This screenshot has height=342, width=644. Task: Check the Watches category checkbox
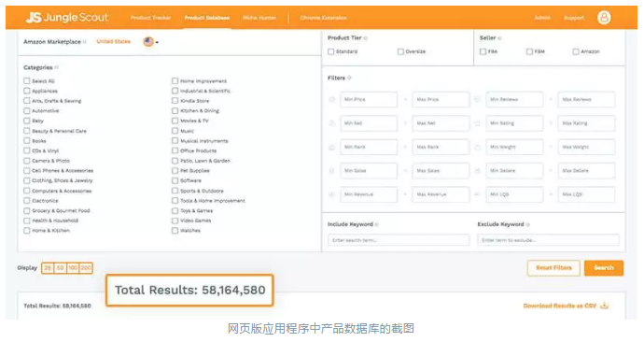pyautogui.click(x=175, y=231)
